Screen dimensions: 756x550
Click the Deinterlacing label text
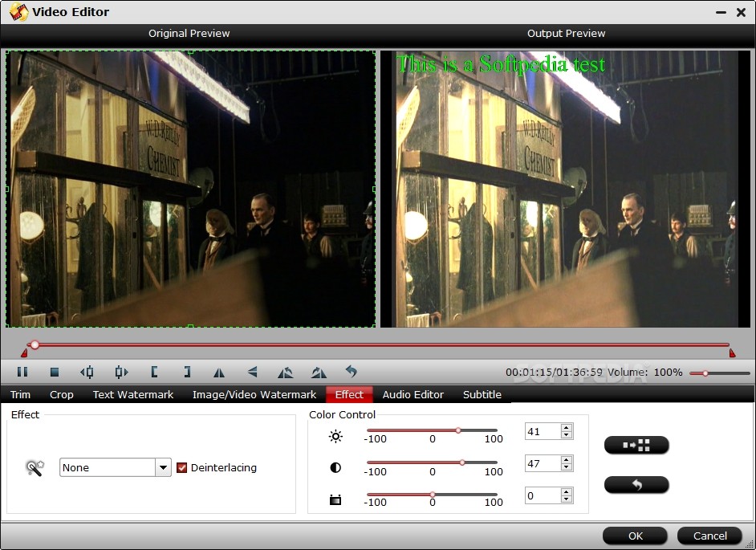point(224,467)
